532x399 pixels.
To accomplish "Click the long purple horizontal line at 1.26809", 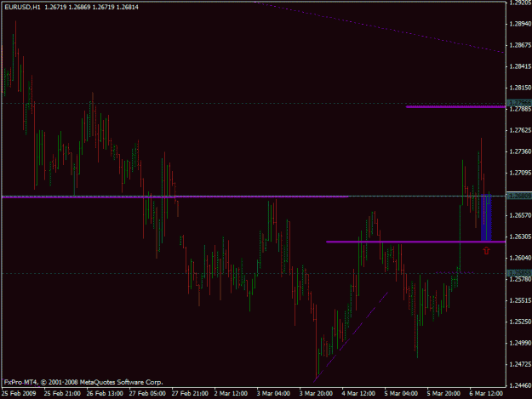I will point(175,197).
